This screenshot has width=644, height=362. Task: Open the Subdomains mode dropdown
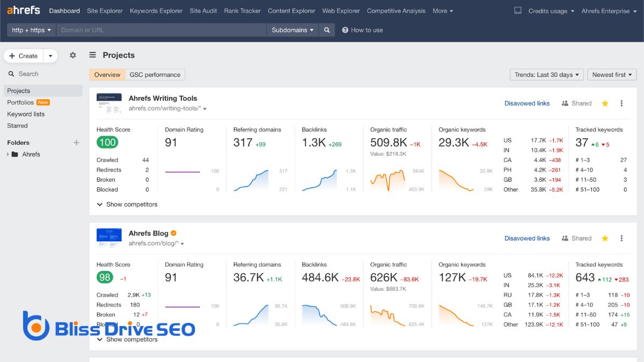coord(292,30)
